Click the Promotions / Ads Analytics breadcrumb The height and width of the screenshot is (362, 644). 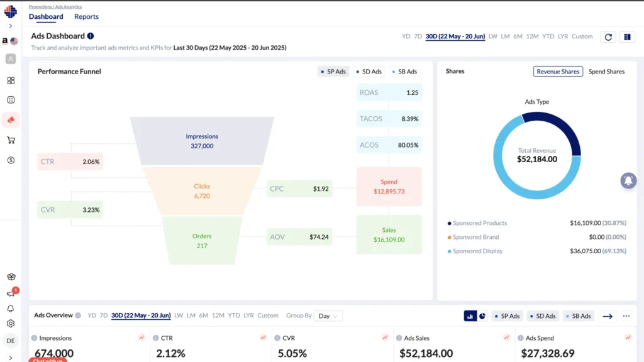(55, 6)
